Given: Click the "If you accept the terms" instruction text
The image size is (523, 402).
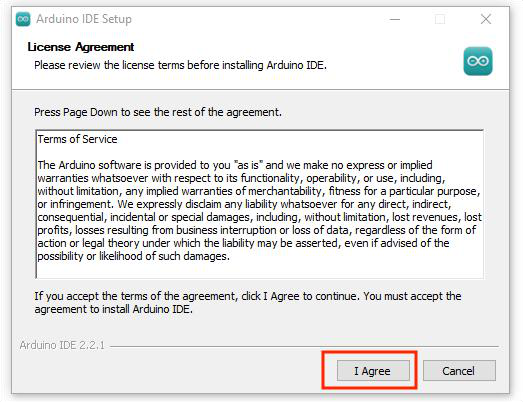Looking at the screenshot, I should click(248, 303).
